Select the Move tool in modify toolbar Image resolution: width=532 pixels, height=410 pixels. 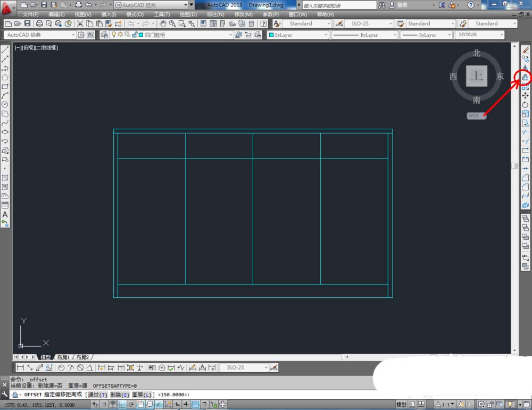click(x=525, y=96)
